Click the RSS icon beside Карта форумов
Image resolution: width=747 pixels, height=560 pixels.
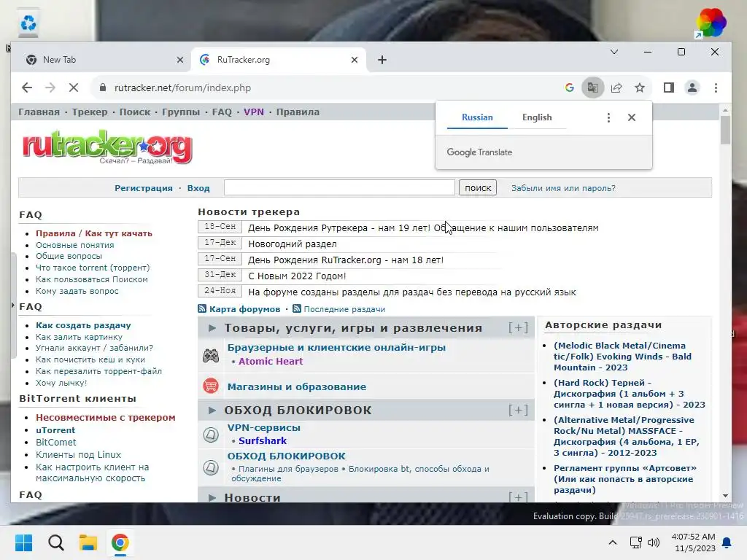click(x=202, y=308)
